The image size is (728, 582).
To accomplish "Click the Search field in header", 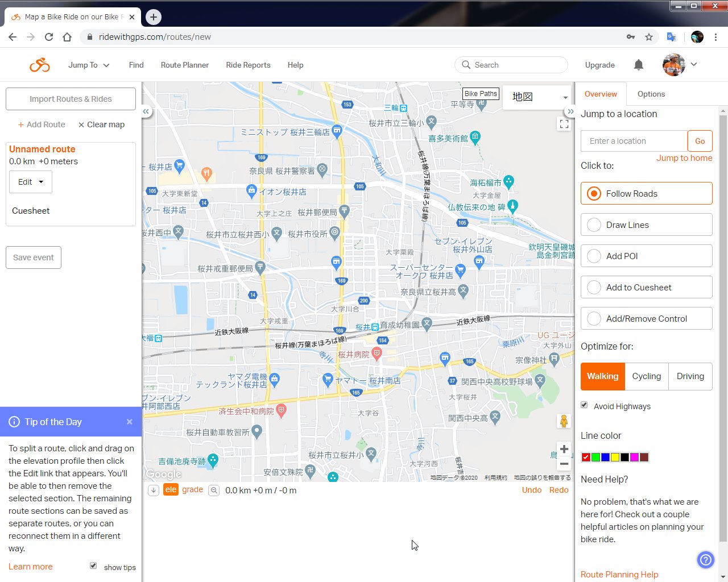I will click(x=511, y=65).
